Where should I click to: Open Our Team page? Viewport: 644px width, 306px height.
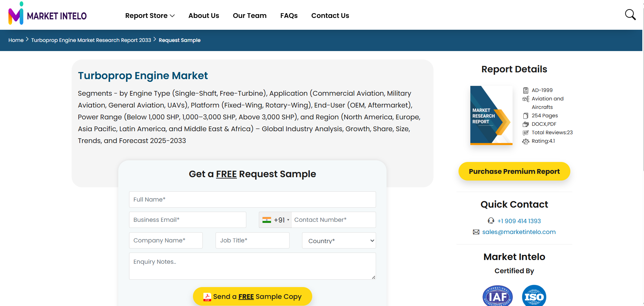tap(250, 16)
